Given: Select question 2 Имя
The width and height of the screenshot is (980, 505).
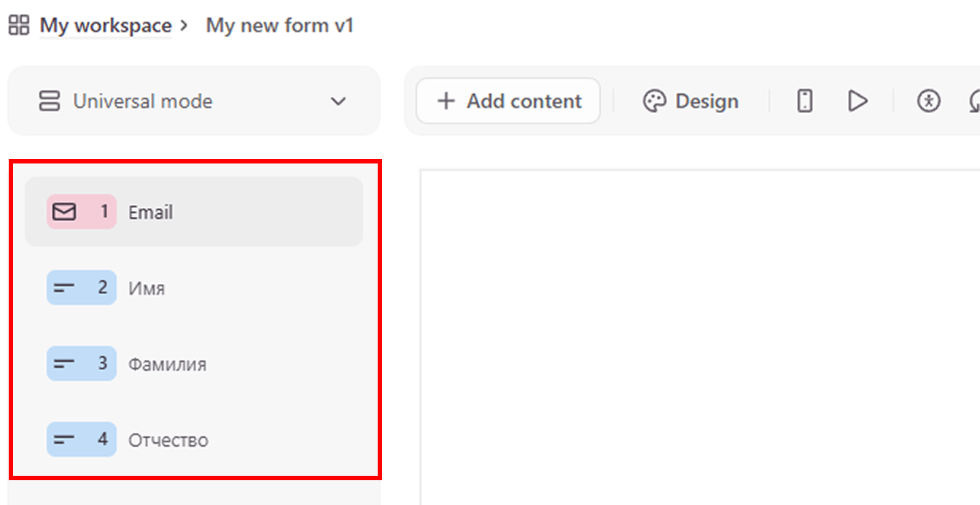Looking at the screenshot, I should pyautogui.click(x=194, y=288).
